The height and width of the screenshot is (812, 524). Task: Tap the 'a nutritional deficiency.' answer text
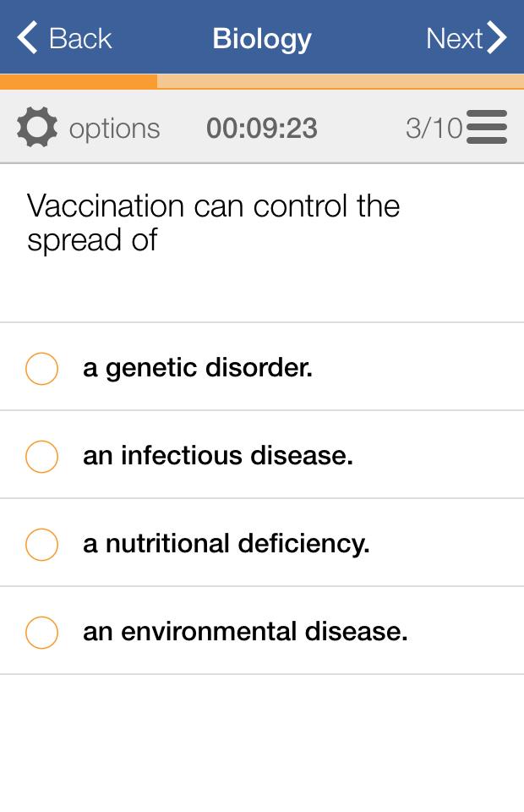tap(227, 544)
